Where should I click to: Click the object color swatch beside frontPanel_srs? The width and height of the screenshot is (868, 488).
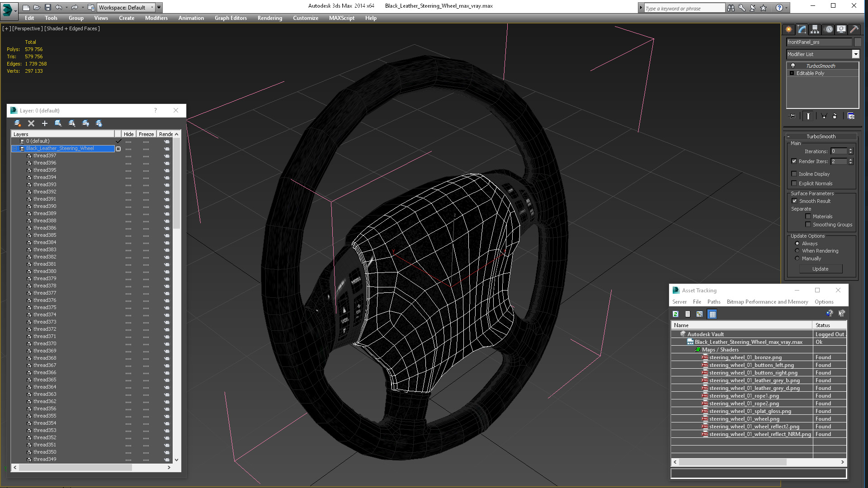858,42
